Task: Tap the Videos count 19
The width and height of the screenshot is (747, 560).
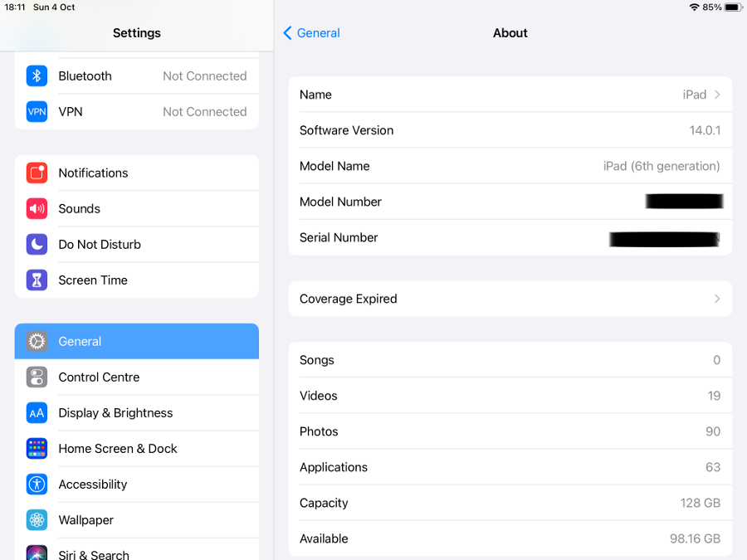Action: [x=714, y=396]
